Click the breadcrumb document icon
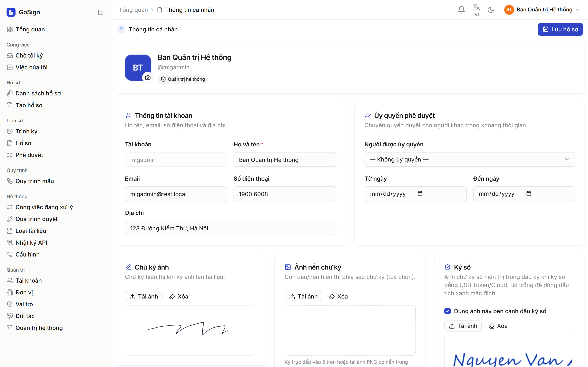This screenshot has width=588, height=367. pos(160,10)
